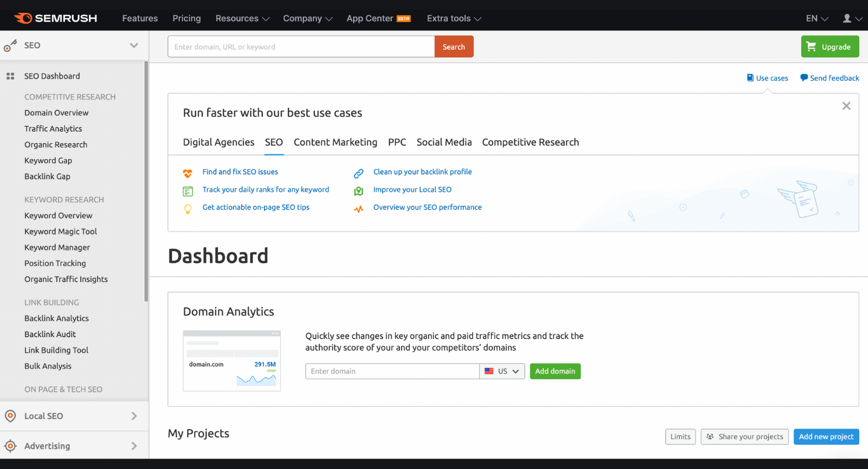Switch to the Competitive Research tab
Image resolution: width=868 pixels, height=469 pixels.
530,142
